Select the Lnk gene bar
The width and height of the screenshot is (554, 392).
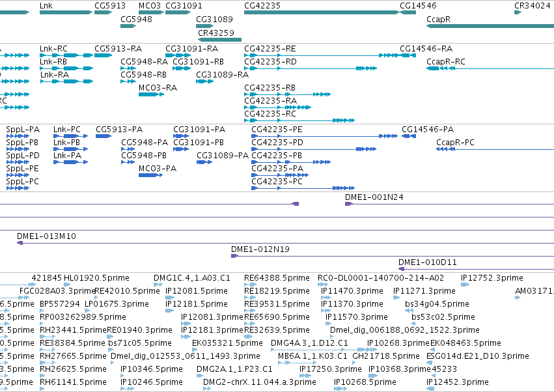click(66, 12)
